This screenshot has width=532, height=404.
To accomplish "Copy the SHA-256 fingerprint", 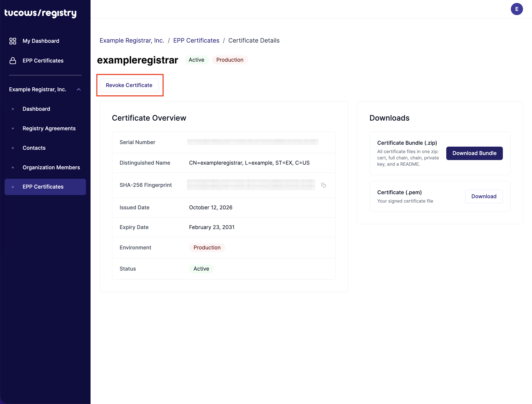I will click(323, 185).
